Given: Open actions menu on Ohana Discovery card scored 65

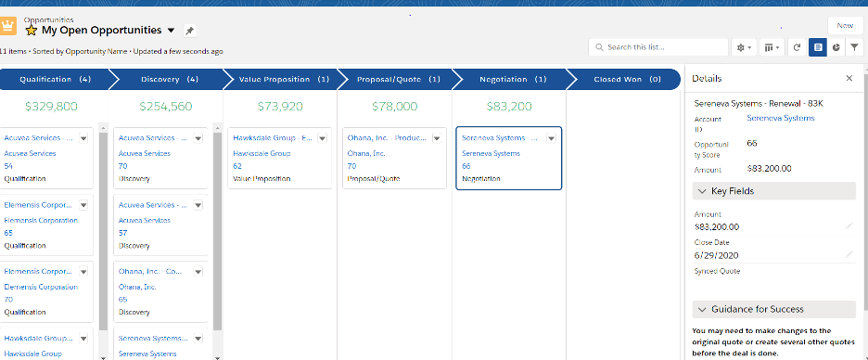Looking at the screenshot, I should [198, 272].
